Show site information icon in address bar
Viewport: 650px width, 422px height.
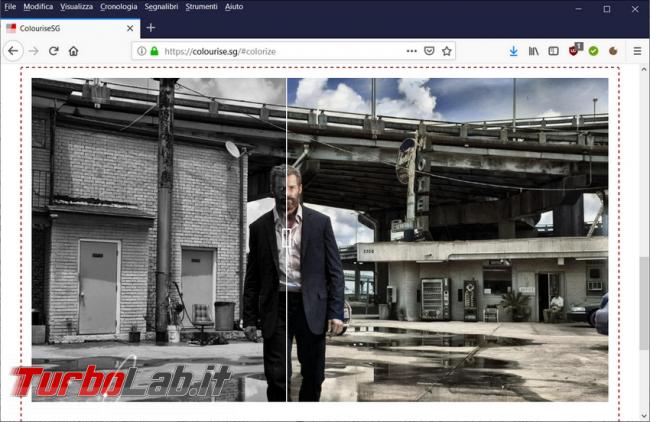click(142, 51)
